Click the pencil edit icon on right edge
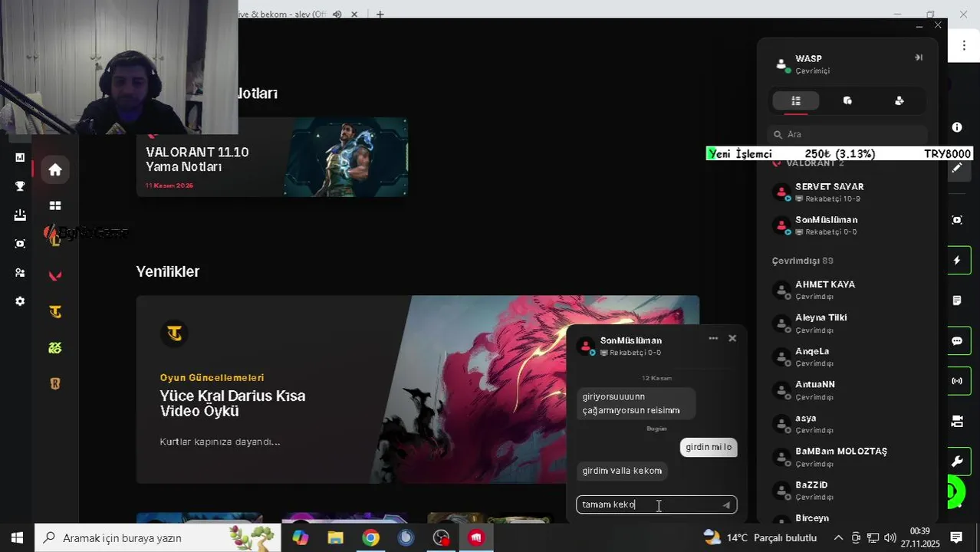980x552 pixels. click(957, 168)
